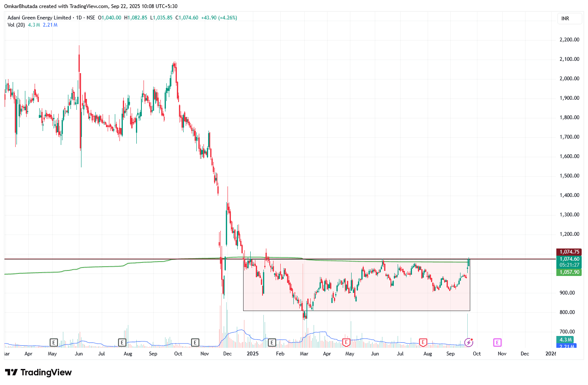Screen dimensions: 588x385
Task: Click the green 4.3 M volume label on the price axis
Action: pos(566,340)
